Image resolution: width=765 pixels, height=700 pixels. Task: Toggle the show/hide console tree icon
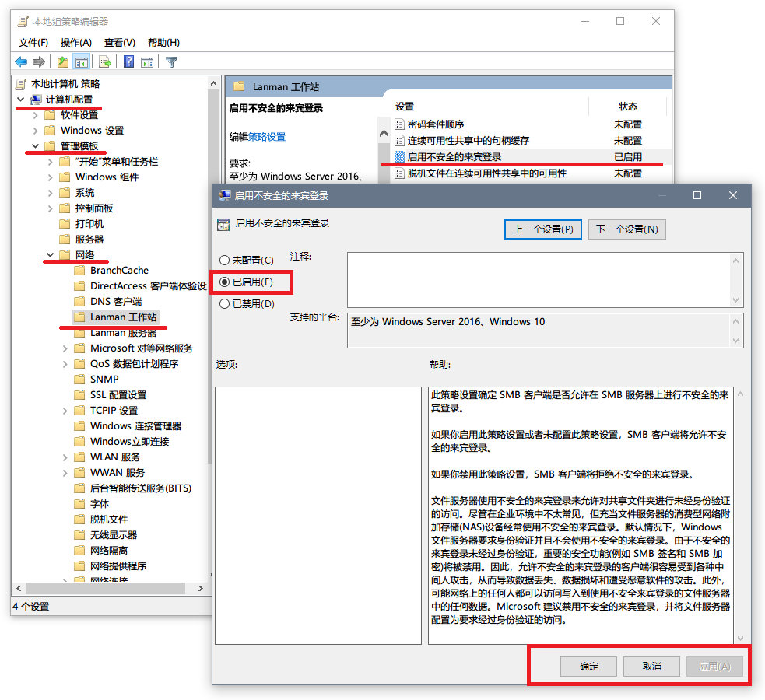pos(81,62)
